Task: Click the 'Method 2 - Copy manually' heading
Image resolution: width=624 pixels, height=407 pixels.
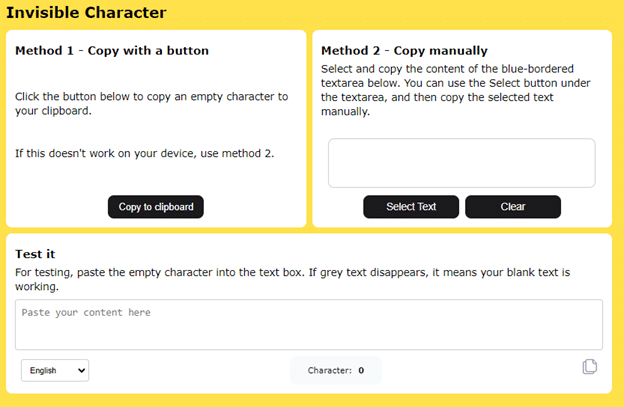Action: point(404,51)
